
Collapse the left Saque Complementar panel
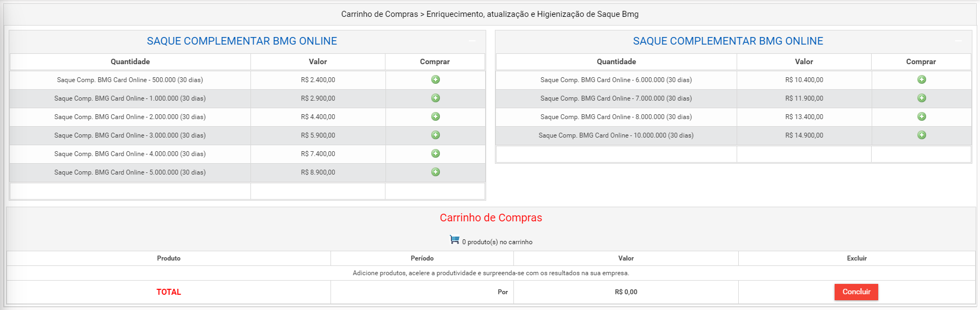pos(472,41)
